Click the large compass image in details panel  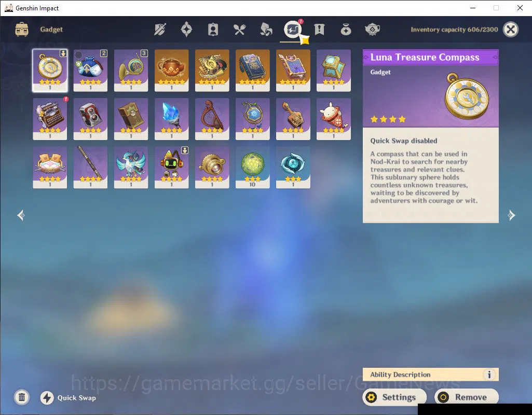click(467, 96)
